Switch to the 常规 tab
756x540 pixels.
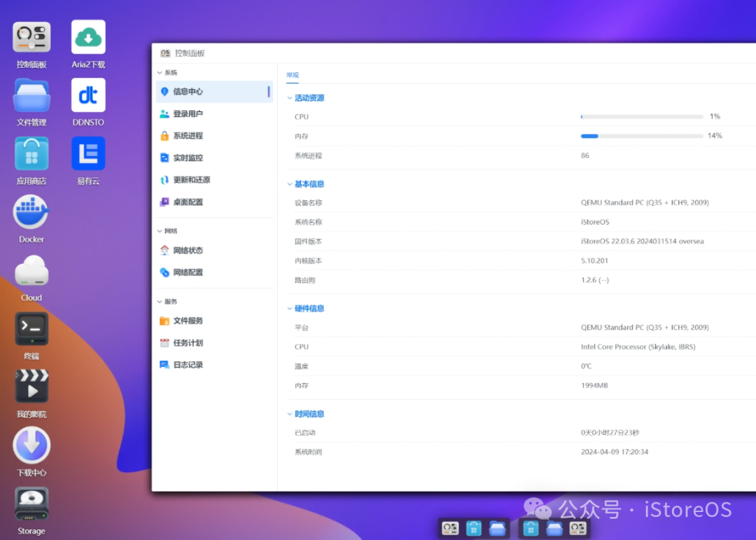tap(293, 75)
